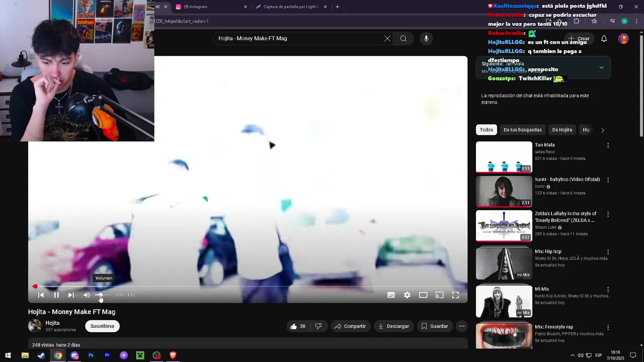Show more filter chips with the arrow
644x362 pixels.
point(603,130)
